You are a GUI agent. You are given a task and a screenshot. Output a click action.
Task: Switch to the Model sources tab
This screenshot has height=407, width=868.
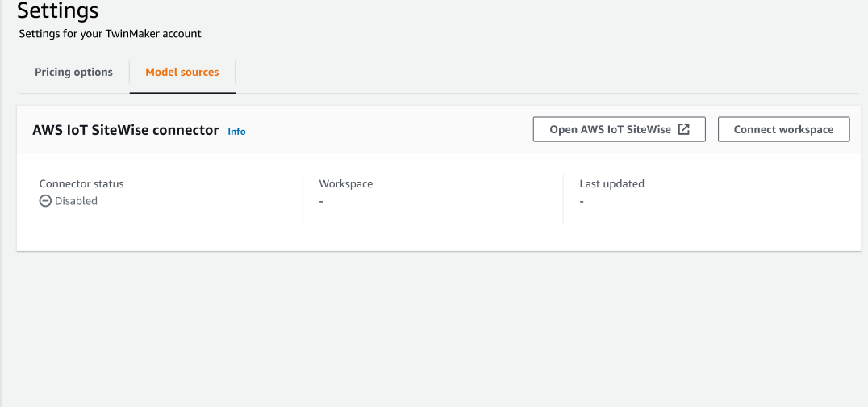coord(182,72)
